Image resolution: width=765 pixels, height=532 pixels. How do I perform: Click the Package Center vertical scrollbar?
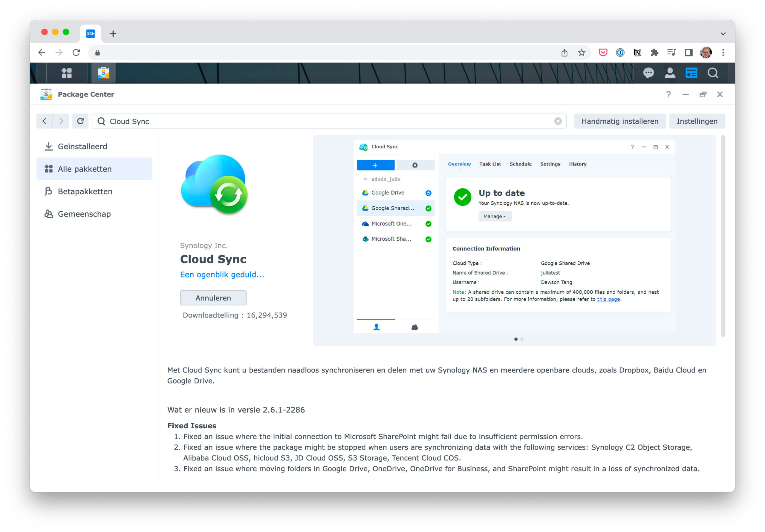coord(723,236)
